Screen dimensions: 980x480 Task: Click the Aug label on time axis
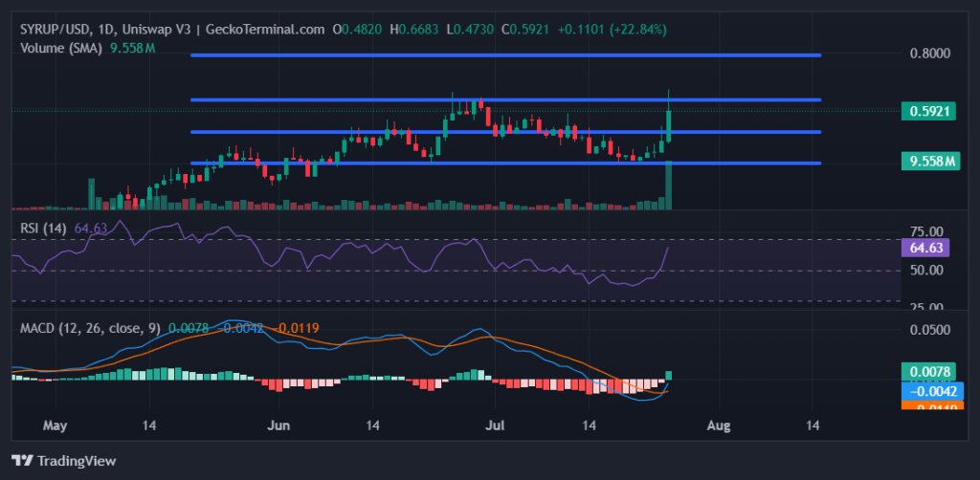(x=718, y=425)
